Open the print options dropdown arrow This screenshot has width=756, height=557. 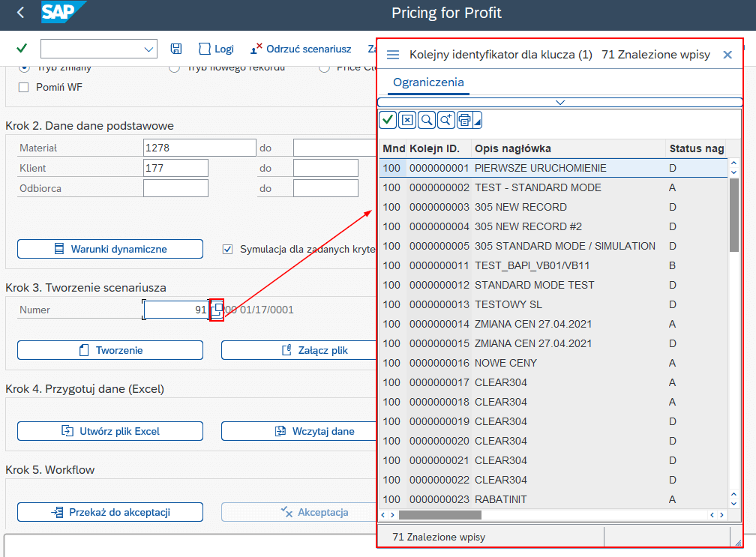coord(477,120)
